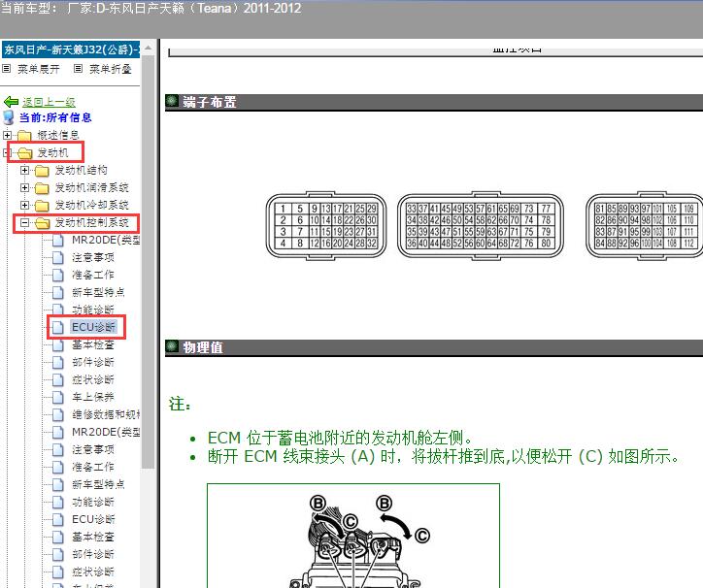
Task: Click the green icon beside 物理值 header
Action: click(x=172, y=347)
